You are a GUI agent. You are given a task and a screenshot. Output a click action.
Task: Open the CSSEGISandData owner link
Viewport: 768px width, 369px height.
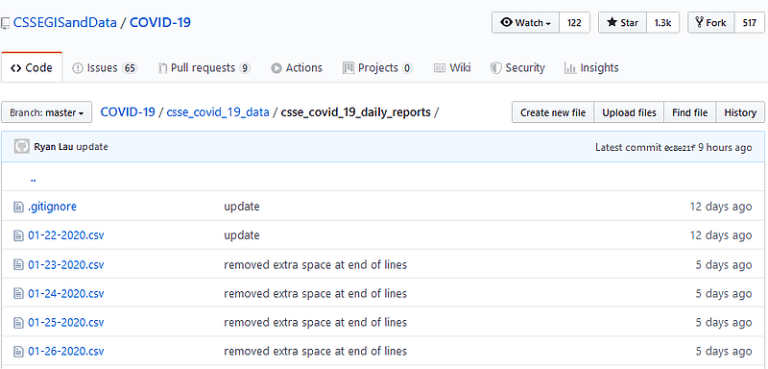click(65, 23)
